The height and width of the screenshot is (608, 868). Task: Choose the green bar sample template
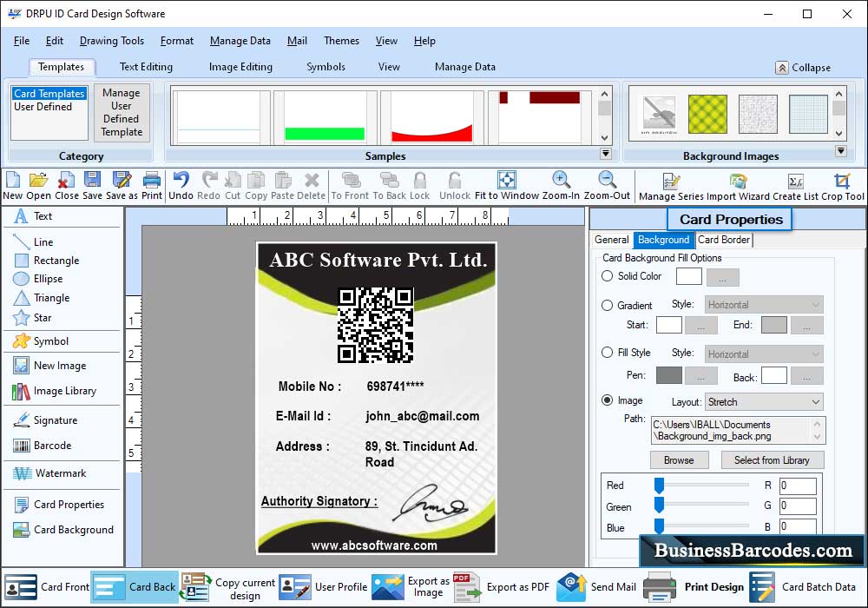point(325,117)
